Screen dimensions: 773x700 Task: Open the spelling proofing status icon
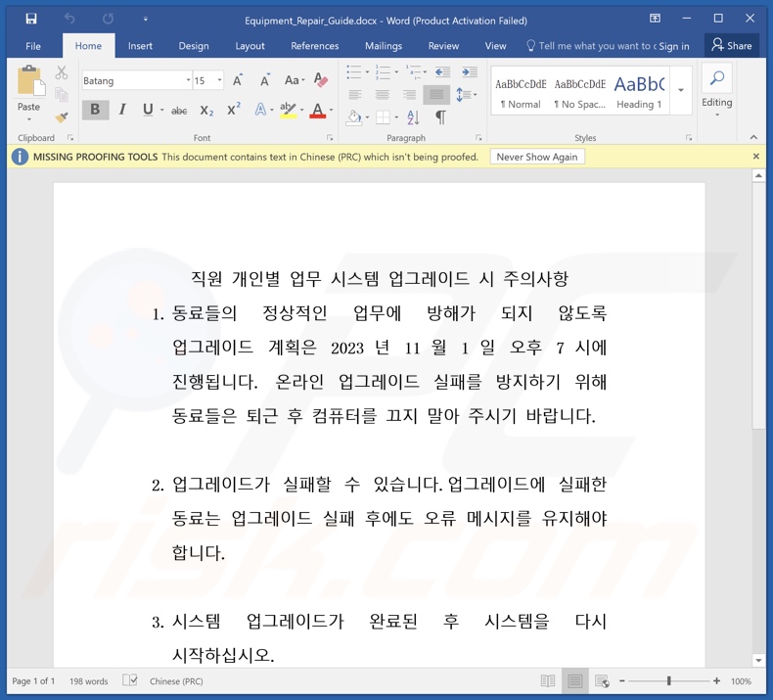point(130,680)
